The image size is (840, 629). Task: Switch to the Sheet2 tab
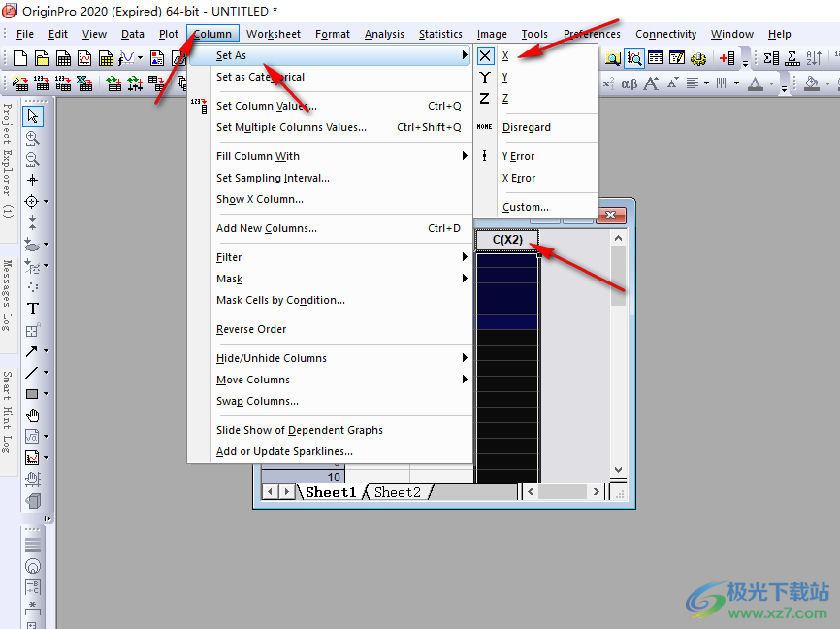point(398,492)
